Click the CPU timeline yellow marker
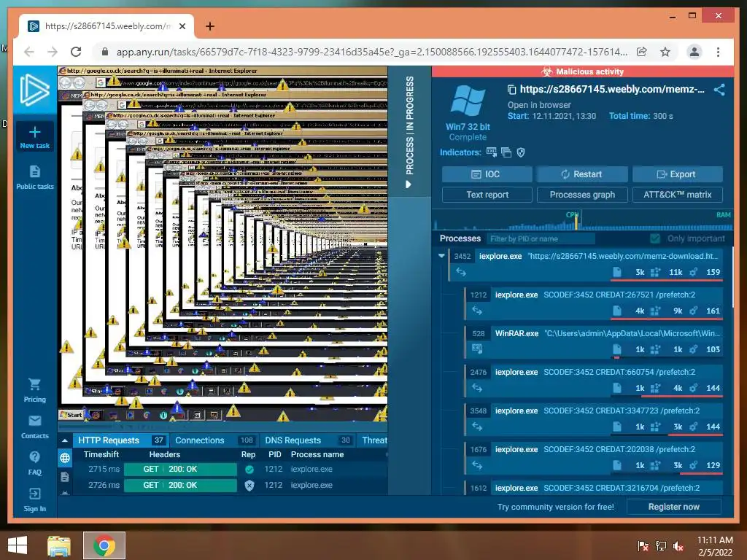Image resolution: width=747 pixels, height=560 pixels. 576,222
